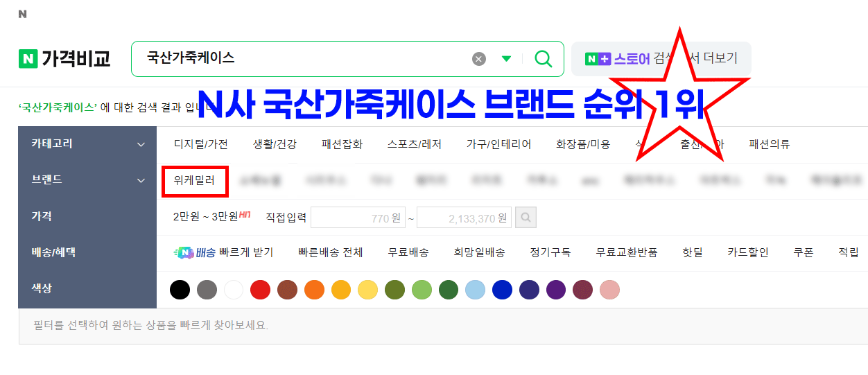
Task: Filter by N배송 빠르게 받기
Action: (223, 253)
